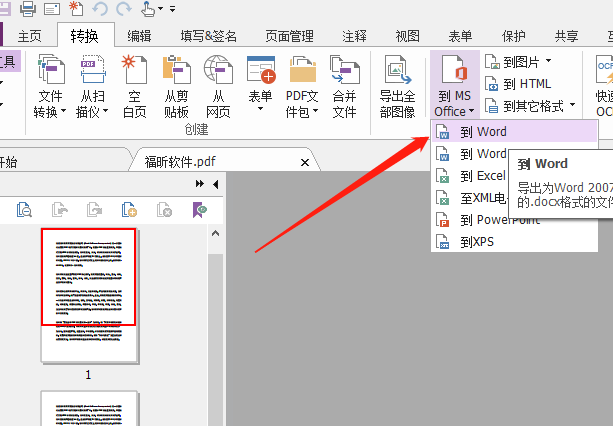613x426 pixels.
Task: Click the delete page icon in thumbnails toolbar
Action: (x=165, y=210)
